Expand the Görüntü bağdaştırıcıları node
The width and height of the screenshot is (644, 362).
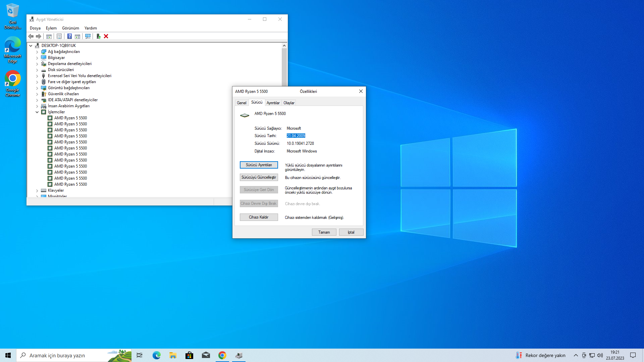[37, 88]
